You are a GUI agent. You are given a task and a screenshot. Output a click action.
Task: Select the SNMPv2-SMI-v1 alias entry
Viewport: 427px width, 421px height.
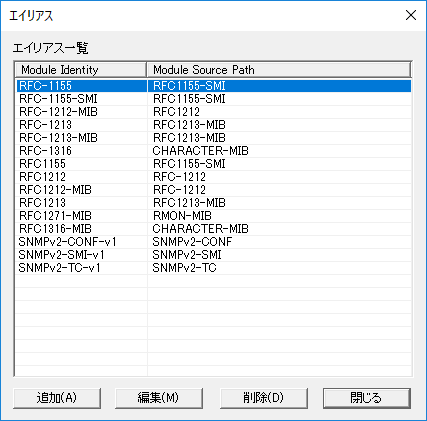[x=213, y=255]
